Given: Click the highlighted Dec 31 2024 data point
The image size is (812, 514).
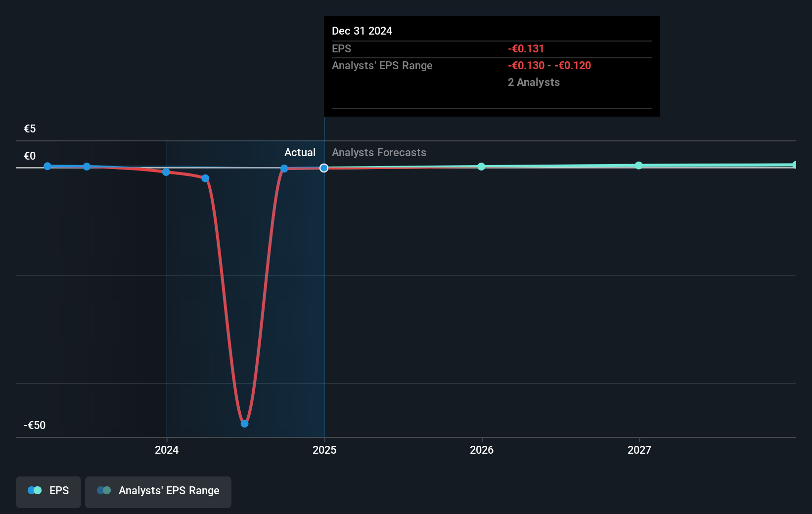Looking at the screenshot, I should [x=324, y=168].
